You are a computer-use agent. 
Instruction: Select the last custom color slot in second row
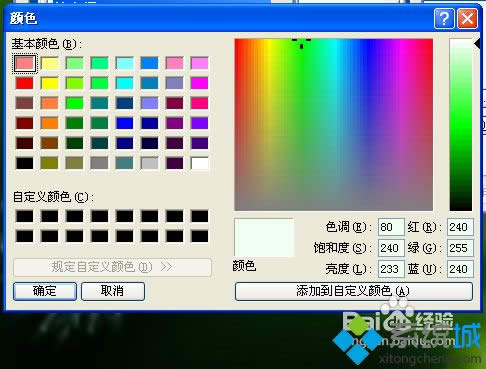pos(200,236)
